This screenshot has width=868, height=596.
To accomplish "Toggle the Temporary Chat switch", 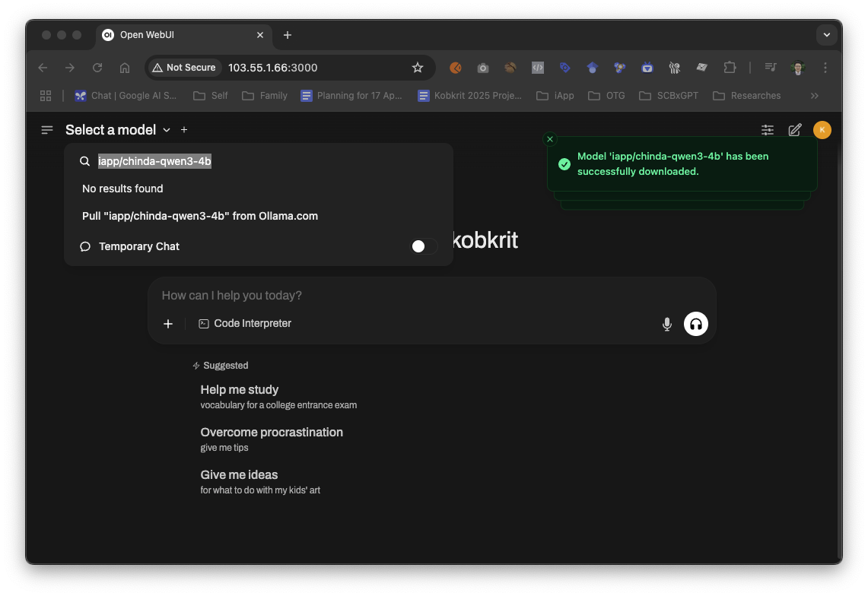I will [424, 246].
